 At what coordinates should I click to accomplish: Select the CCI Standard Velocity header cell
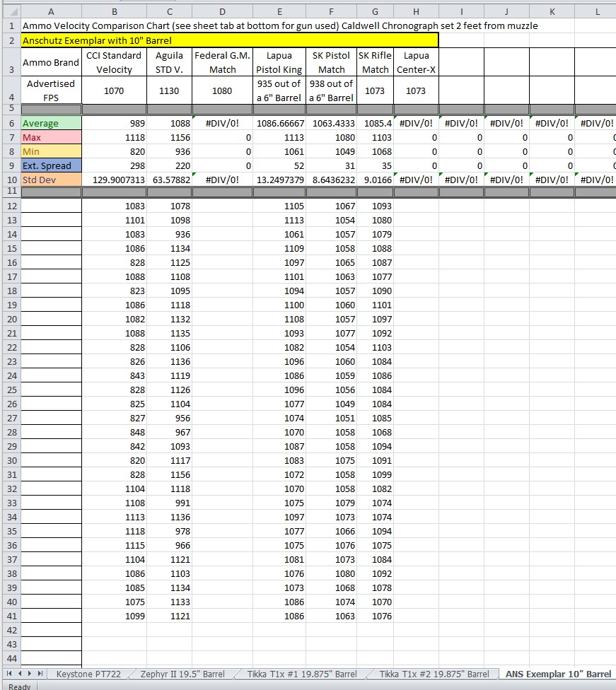tap(114, 62)
